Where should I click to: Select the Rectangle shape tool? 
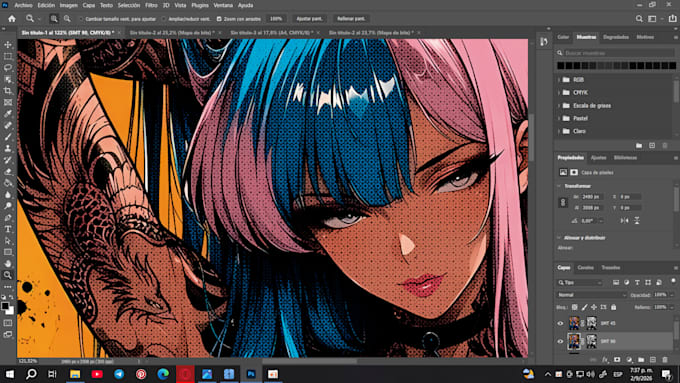point(8,252)
